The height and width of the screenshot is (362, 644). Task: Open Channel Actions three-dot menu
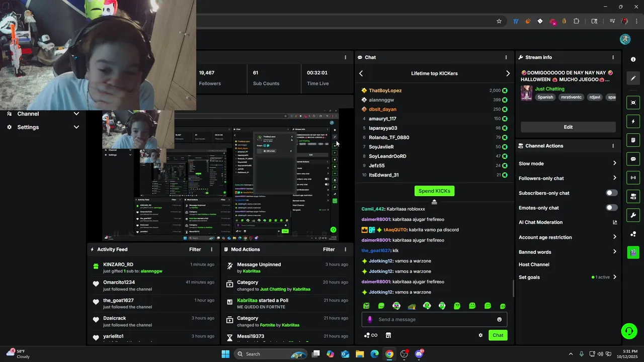point(613,146)
